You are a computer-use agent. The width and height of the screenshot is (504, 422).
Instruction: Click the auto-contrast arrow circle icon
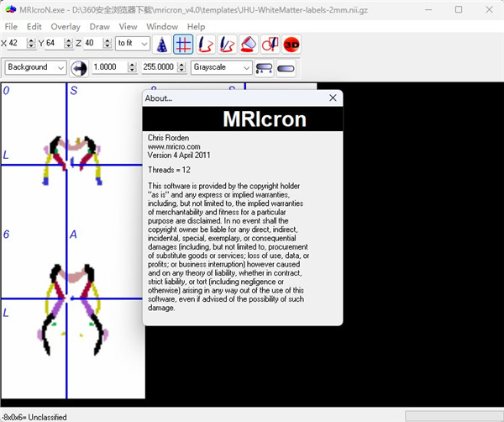click(79, 67)
